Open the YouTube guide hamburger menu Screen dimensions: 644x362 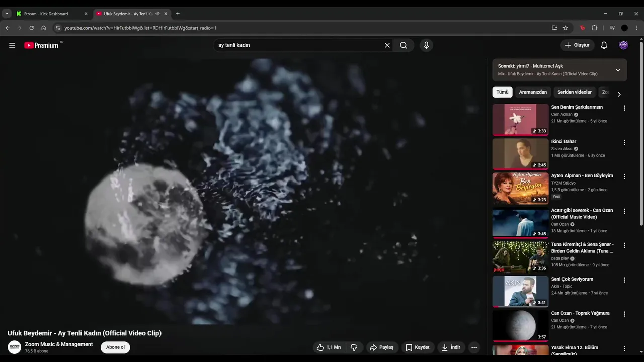pyautogui.click(x=12, y=45)
